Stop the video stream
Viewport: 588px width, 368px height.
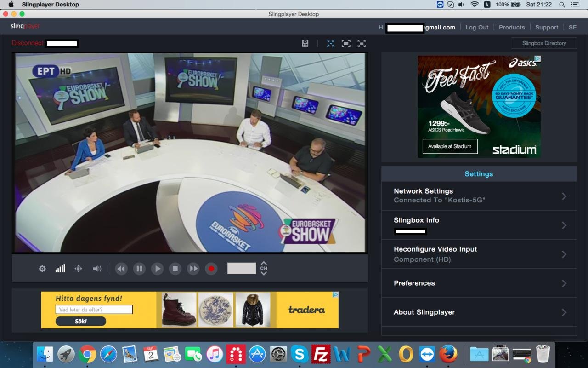click(175, 269)
